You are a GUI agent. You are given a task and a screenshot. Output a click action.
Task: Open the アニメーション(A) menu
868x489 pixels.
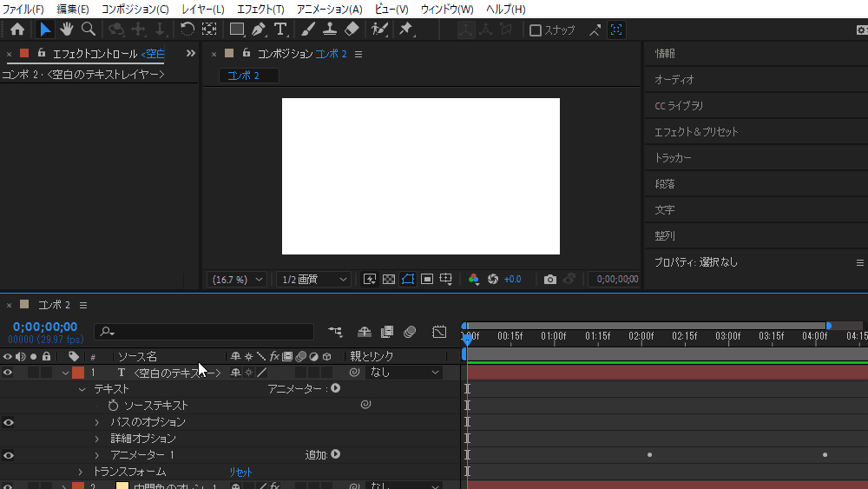point(329,9)
